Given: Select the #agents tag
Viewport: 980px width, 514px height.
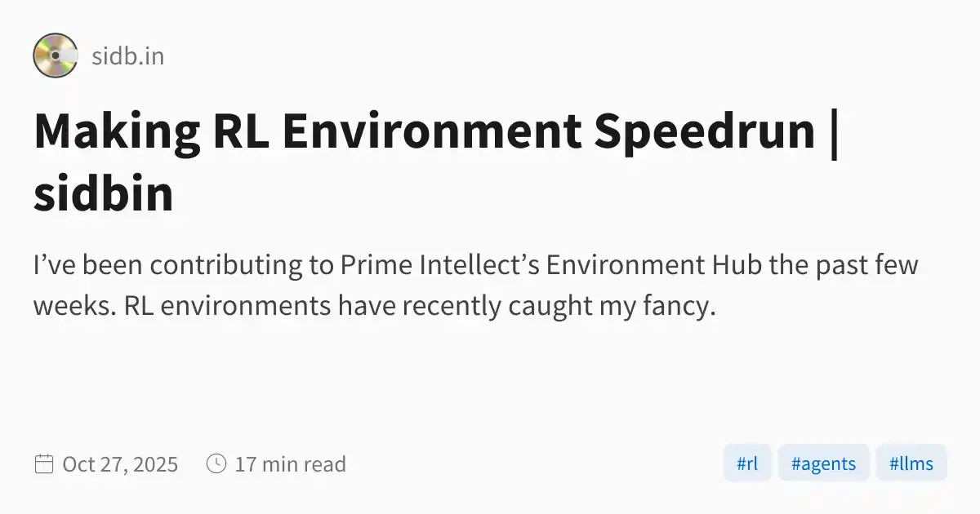Looking at the screenshot, I should click(823, 464).
